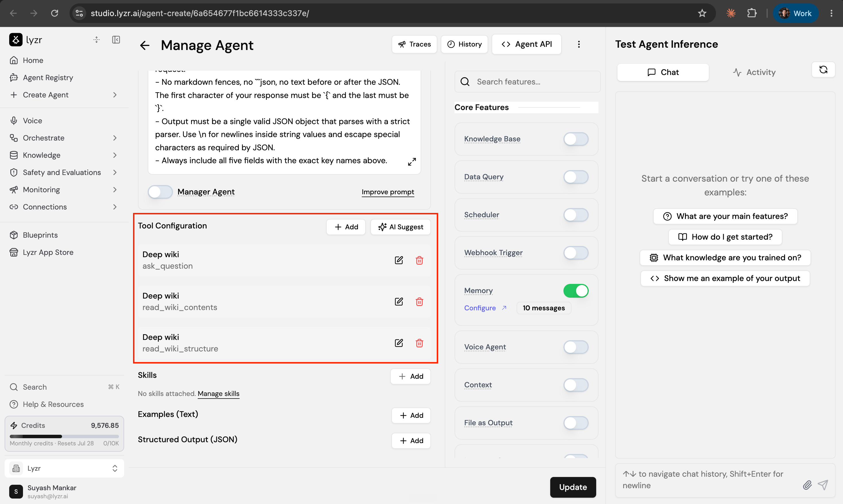
Task: Edit the read_wiki_contents tool
Action: pyautogui.click(x=399, y=302)
